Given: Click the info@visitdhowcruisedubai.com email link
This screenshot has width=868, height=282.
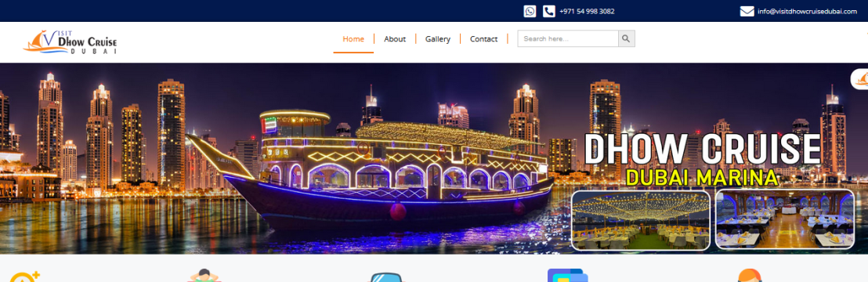Looking at the screenshot, I should (807, 11).
